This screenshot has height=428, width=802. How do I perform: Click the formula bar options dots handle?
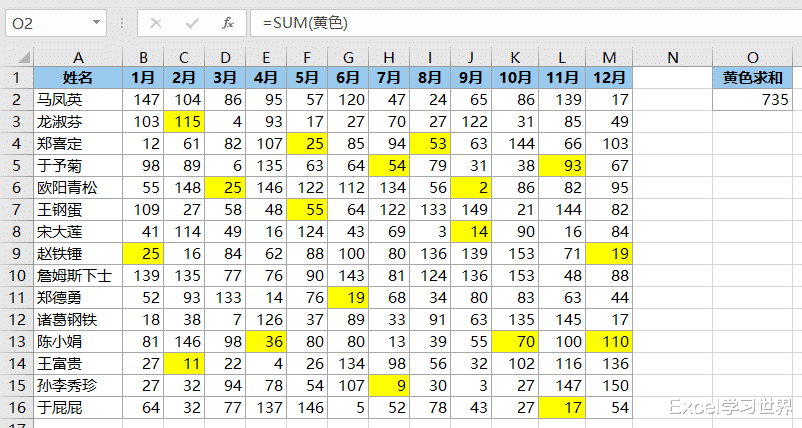[122, 23]
